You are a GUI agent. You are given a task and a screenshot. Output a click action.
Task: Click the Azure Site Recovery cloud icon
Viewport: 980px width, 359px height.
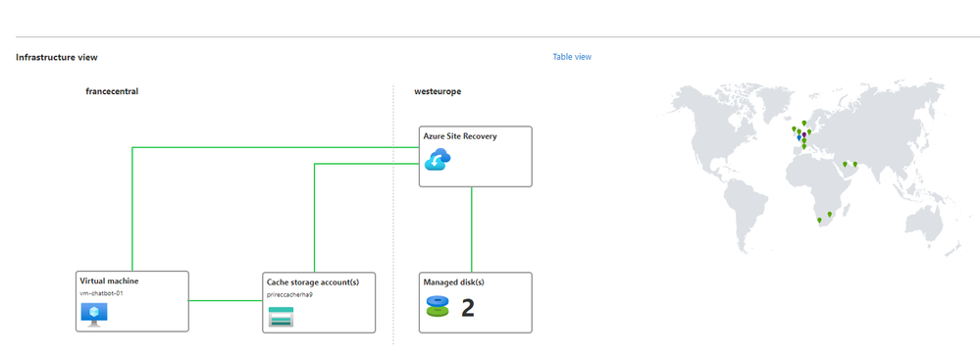[438, 160]
